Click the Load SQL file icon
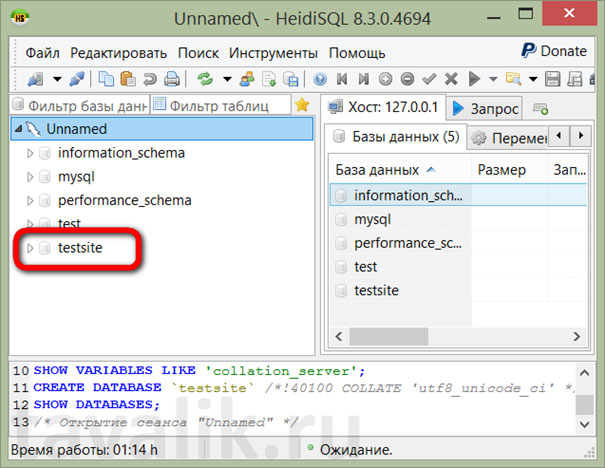Screen dimensions: 605x468 click(x=269, y=79)
